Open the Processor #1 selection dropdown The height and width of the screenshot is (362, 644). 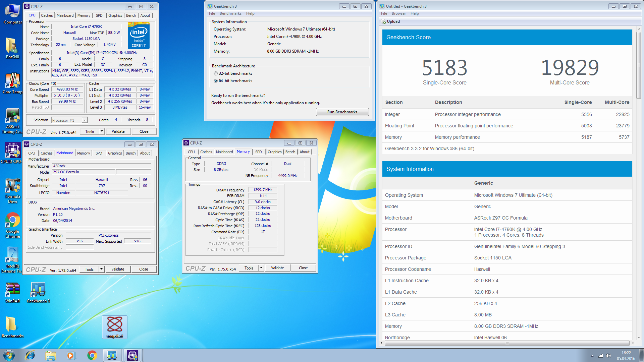(69, 120)
